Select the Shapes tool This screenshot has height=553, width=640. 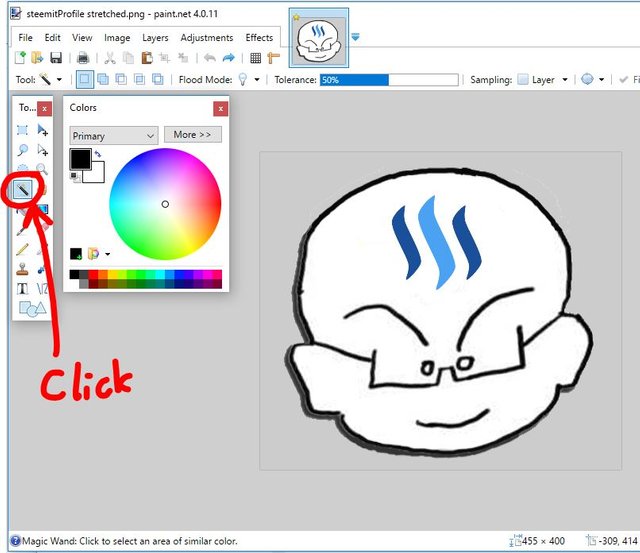[33, 309]
